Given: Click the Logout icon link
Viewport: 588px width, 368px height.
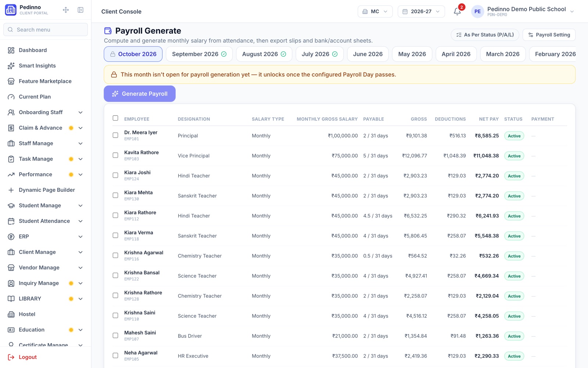Looking at the screenshot, I should [11, 357].
